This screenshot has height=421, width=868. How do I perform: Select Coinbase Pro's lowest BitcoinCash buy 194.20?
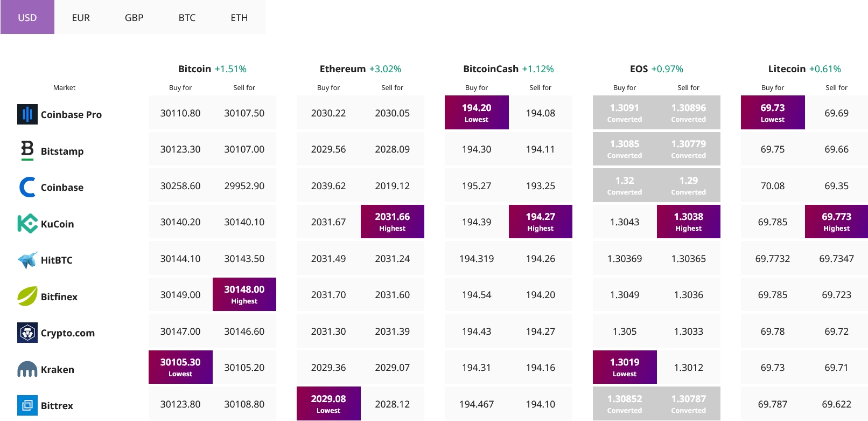point(477,113)
